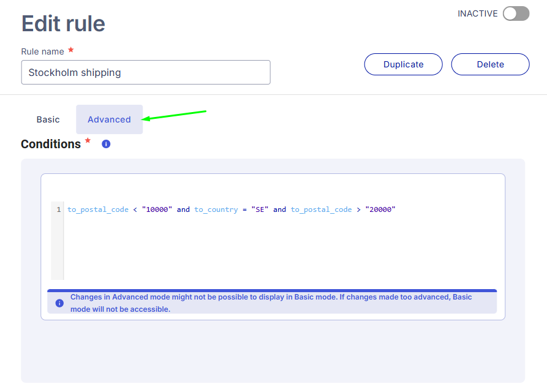This screenshot has height=392, width=547.
Task: Click line number 1 in the code gutter
Action: point(59,209)
